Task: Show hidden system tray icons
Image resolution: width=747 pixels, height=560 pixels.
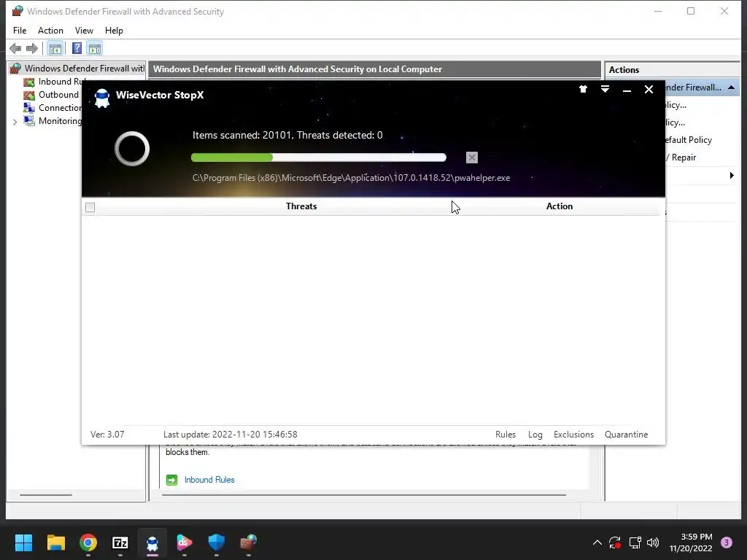Action: coord(597,542)
